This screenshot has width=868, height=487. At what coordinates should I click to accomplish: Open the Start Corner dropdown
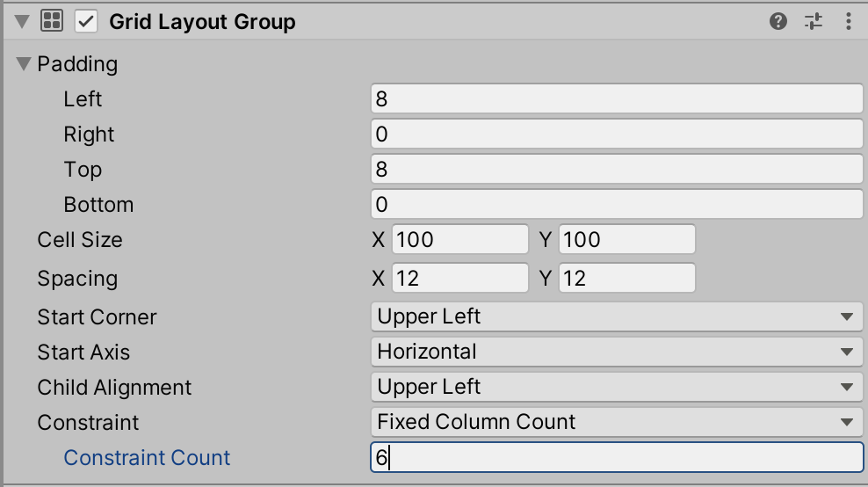pos(616,316)
